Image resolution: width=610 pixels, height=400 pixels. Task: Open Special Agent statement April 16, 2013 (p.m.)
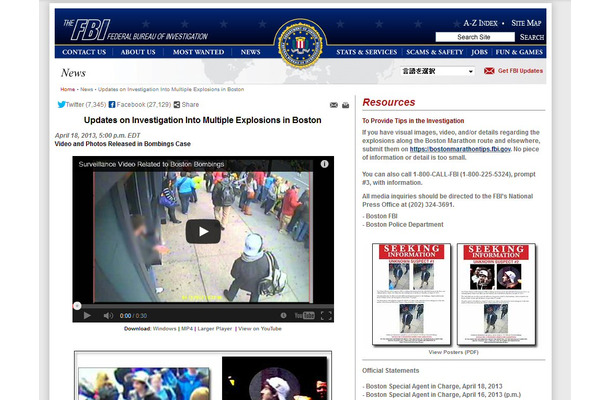(443, 395)
